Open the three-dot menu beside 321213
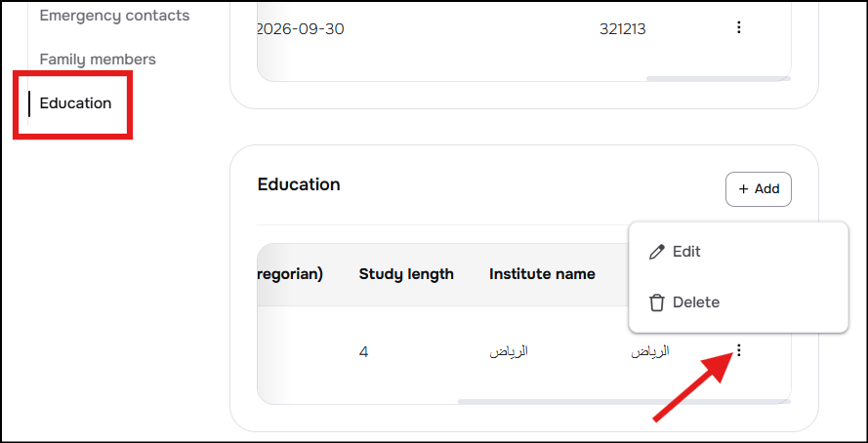868x443 pixels. (738, 27)
